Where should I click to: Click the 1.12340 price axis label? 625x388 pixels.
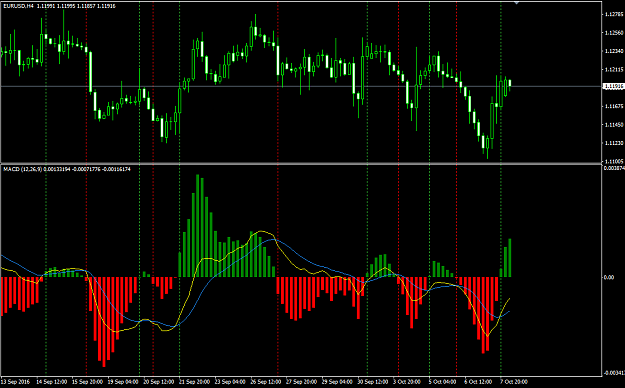pyautogui.click(x=614, y=51)
